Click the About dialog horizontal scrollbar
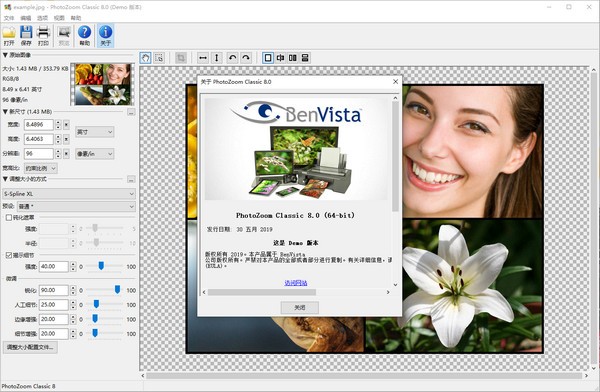 (x=262, y=292)
